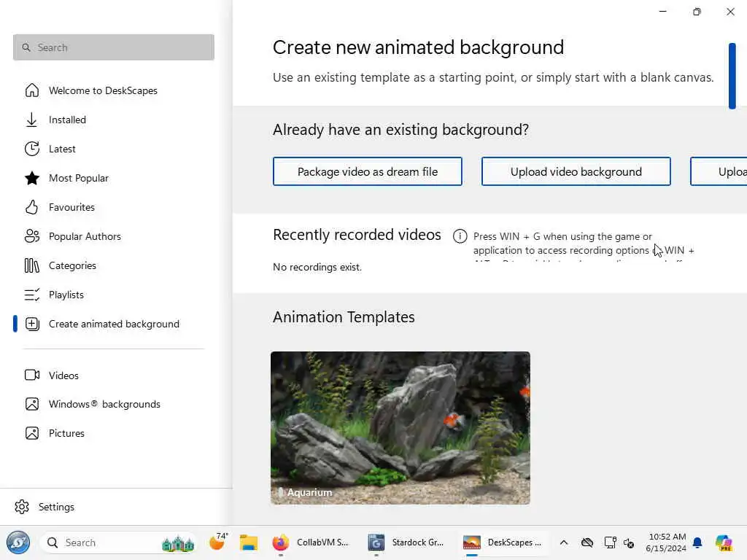Open File Explorer from the taskbar
The width and height of the screenshot is (747, 560).
click(249, 542)
